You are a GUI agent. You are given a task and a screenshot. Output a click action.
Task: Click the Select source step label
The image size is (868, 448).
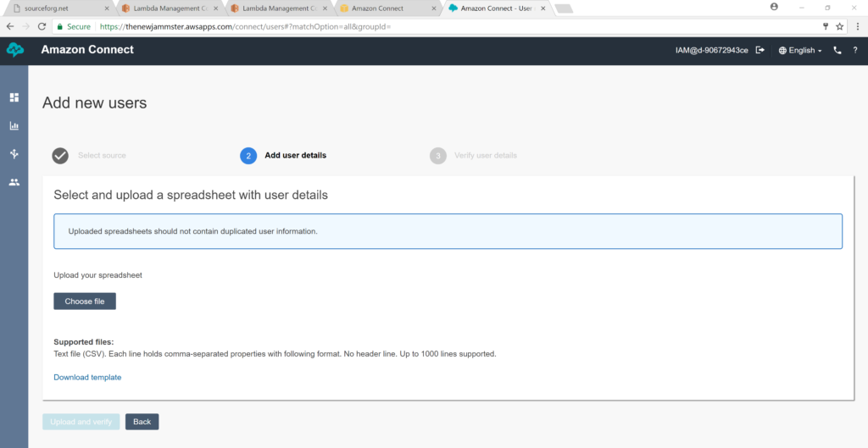coord(102,156)
